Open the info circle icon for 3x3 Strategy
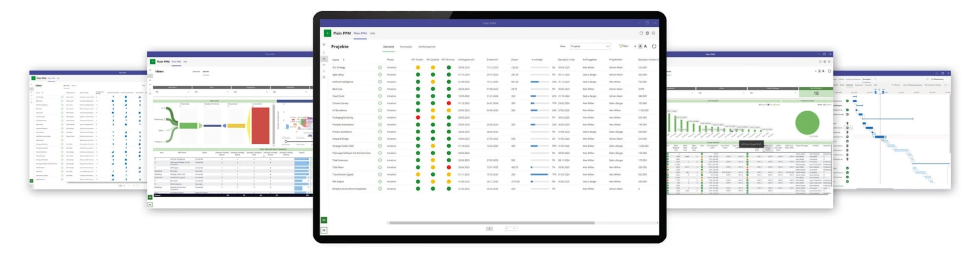The width and height of the screenshot is (980, 262). click(x=380, y=68)
